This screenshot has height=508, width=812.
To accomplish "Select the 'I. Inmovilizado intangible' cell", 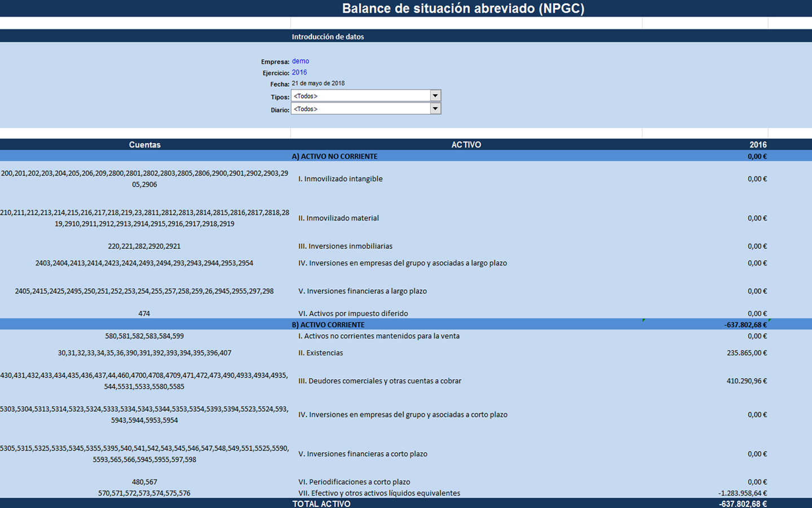I will 340,179.
